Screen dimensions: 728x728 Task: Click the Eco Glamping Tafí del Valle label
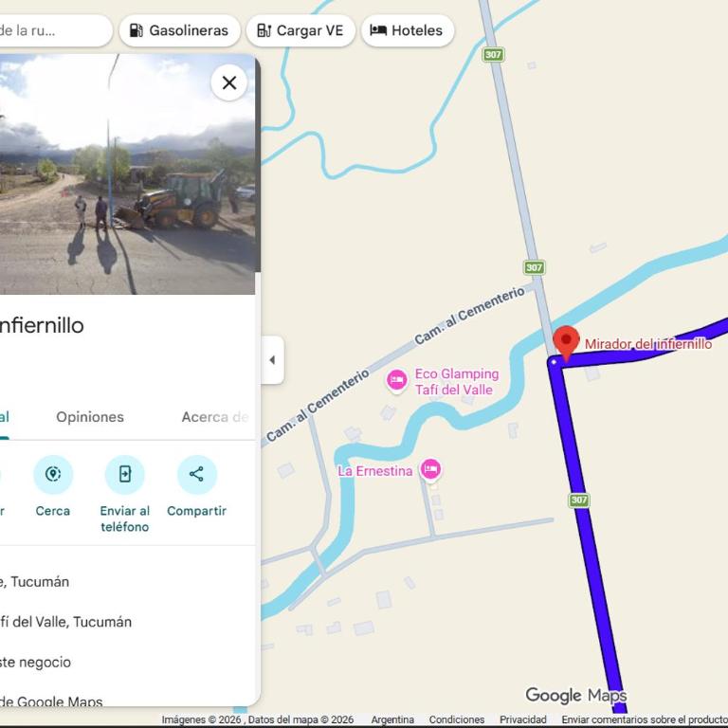point(457,382)
